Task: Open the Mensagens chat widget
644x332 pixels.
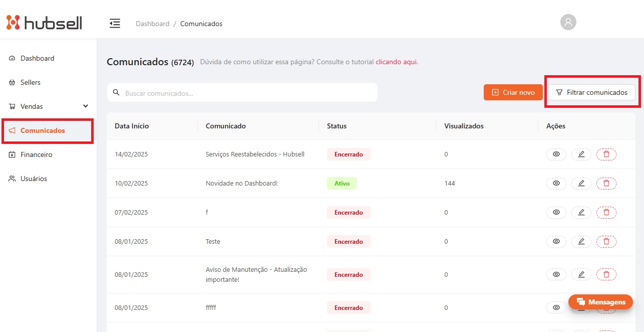Action: pos(600,302)
